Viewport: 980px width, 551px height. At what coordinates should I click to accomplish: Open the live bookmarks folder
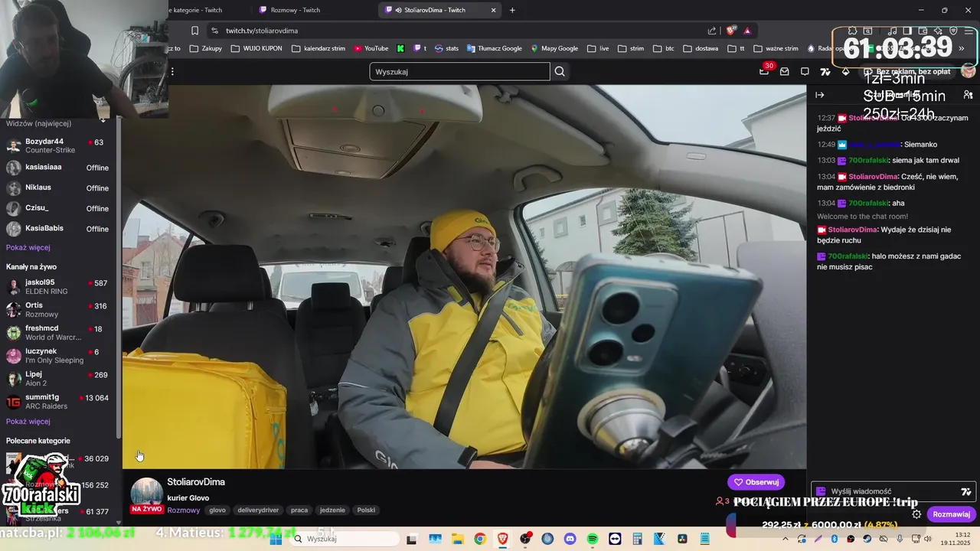click(599, 48)
